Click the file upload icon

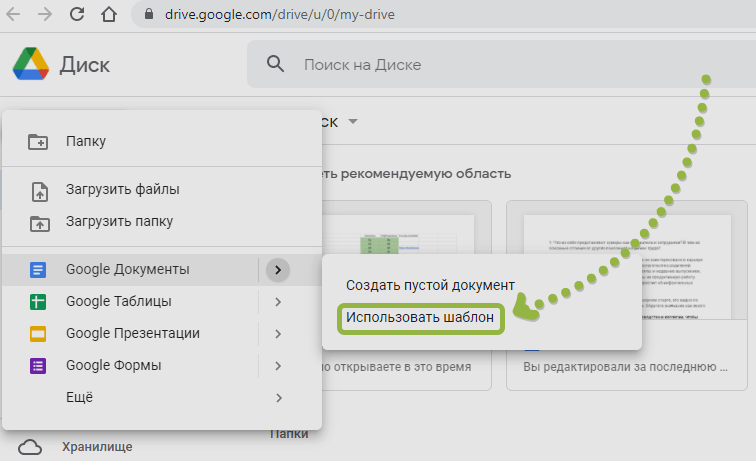(x=39, y=190)
